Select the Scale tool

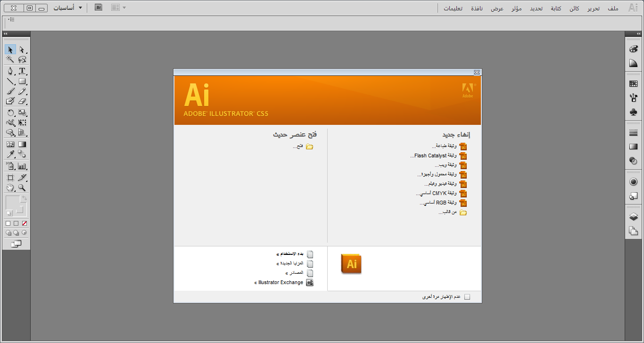(22, 113)
